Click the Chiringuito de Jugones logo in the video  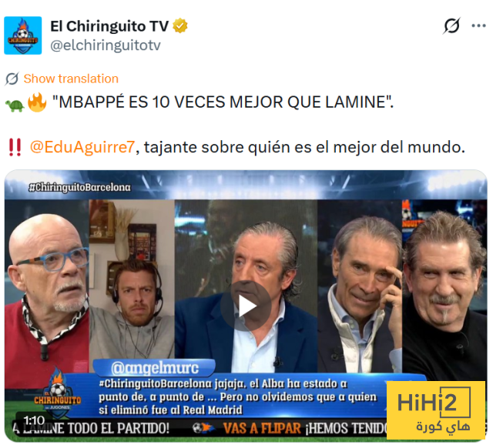[58, 393]
